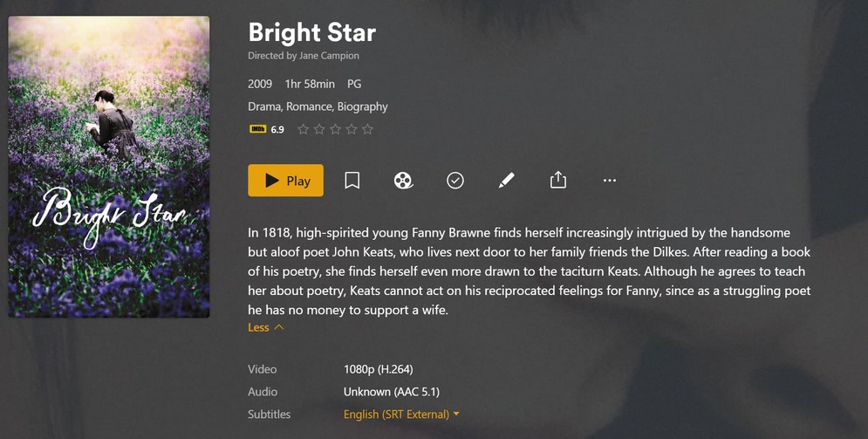The image size is (868, 439).
Task: Add Bright Star to watchlist bookmark
Action: (352, 181)
